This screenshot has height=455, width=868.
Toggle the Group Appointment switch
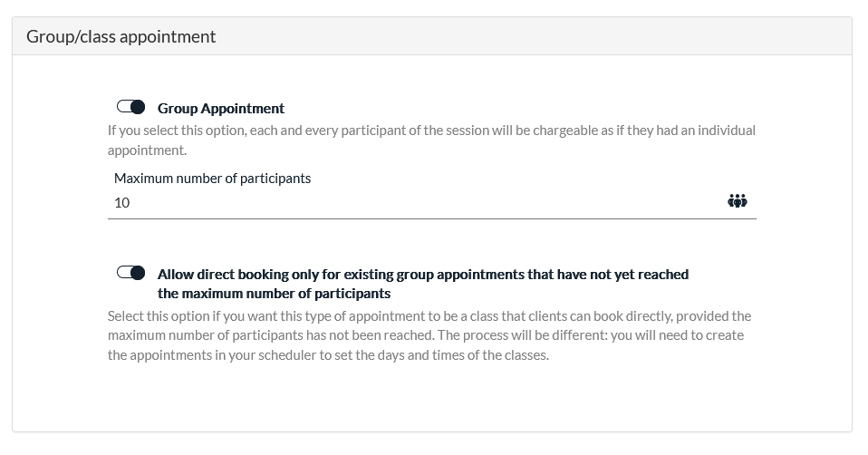coord(131,108)
